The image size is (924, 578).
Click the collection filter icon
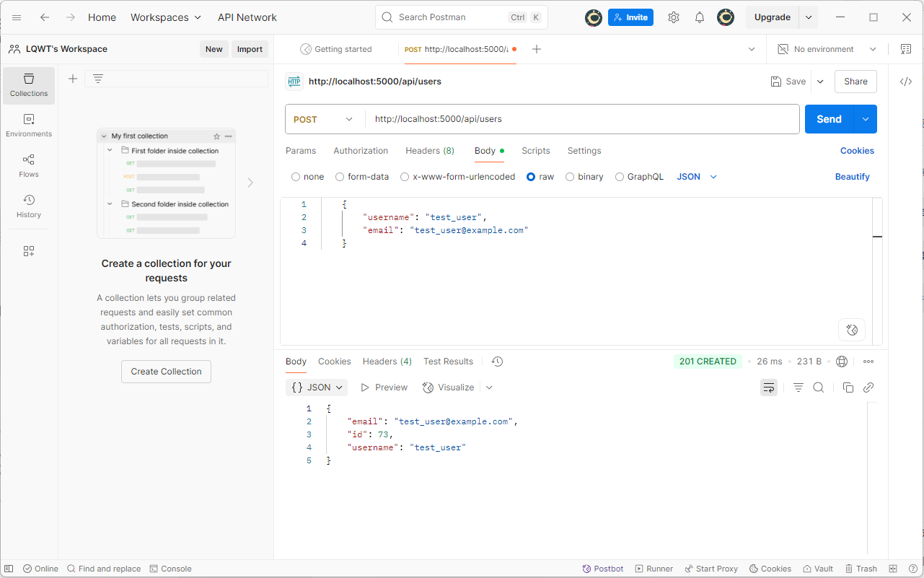coord(98,79)
